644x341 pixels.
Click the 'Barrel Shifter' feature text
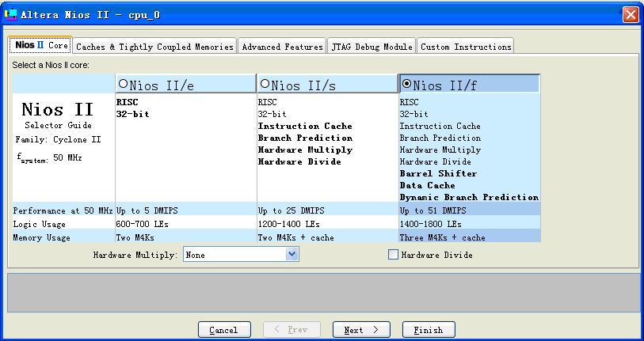pyautogui.click(x=438, y=173)
